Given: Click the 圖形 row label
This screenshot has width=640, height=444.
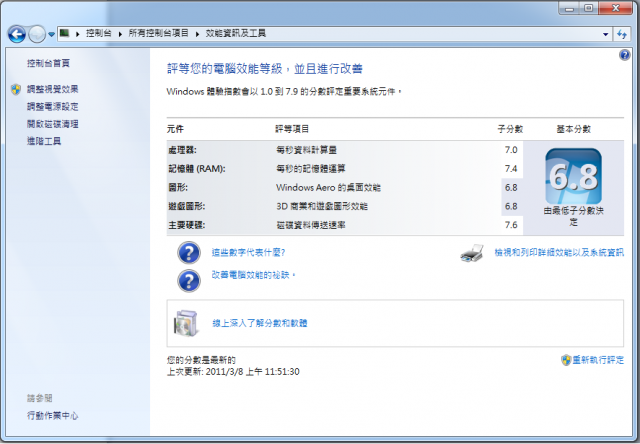Looking at the screenshot, I should (178, 188).
